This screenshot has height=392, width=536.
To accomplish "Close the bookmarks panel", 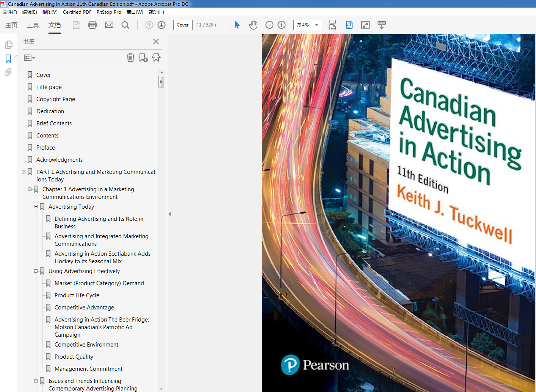I will click(x=156, y=41).
